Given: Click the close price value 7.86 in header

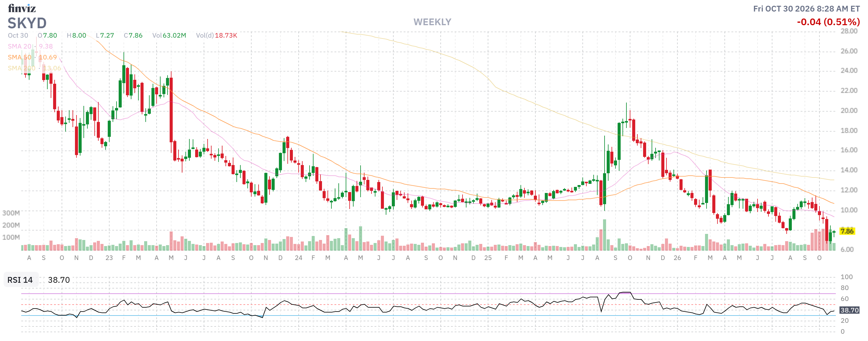Looking at the screenshot, I should point(135,35).
